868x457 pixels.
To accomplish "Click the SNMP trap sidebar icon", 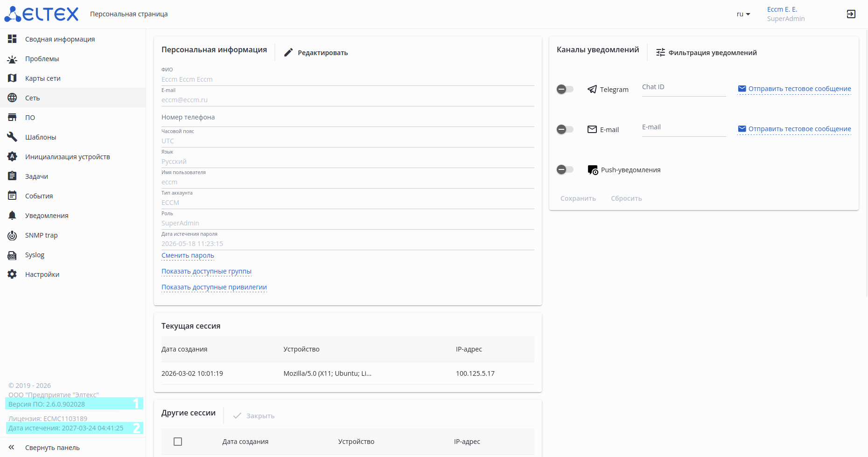I will pos(12,235).
